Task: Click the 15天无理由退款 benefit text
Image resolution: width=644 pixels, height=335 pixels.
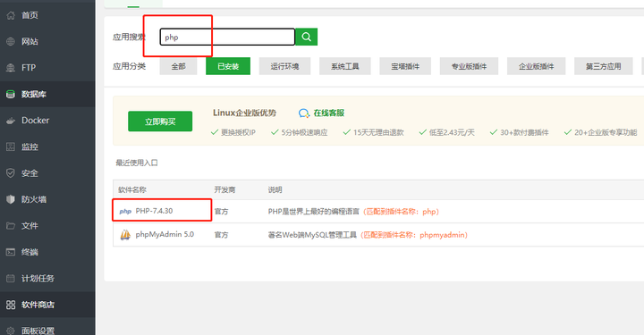Action: pos(378,132)
